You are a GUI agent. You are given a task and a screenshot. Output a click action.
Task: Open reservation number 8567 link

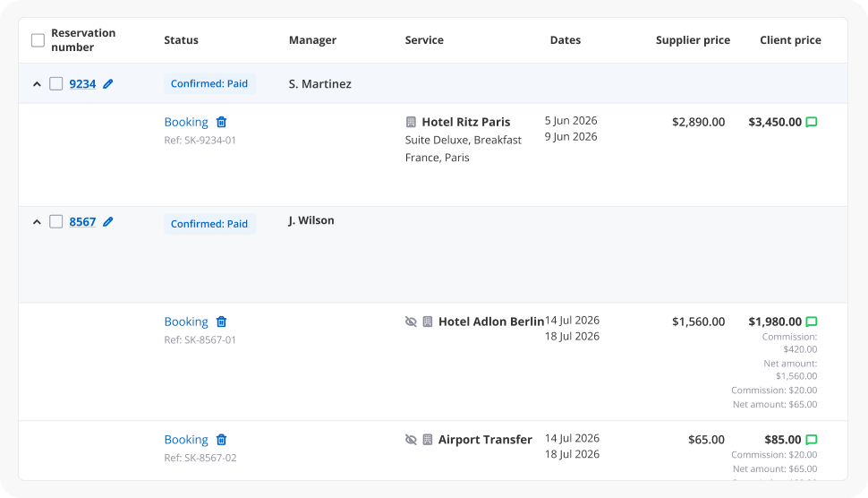pos(82,221)
